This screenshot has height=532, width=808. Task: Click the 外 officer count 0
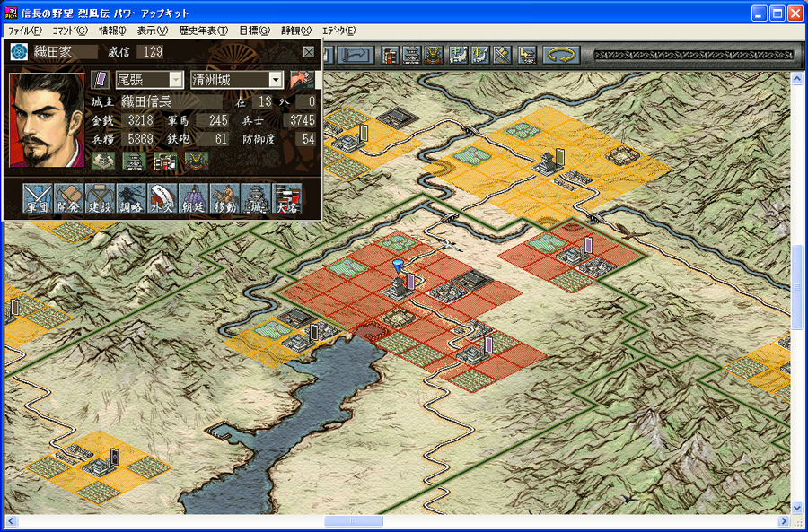(x=312, y=101)
